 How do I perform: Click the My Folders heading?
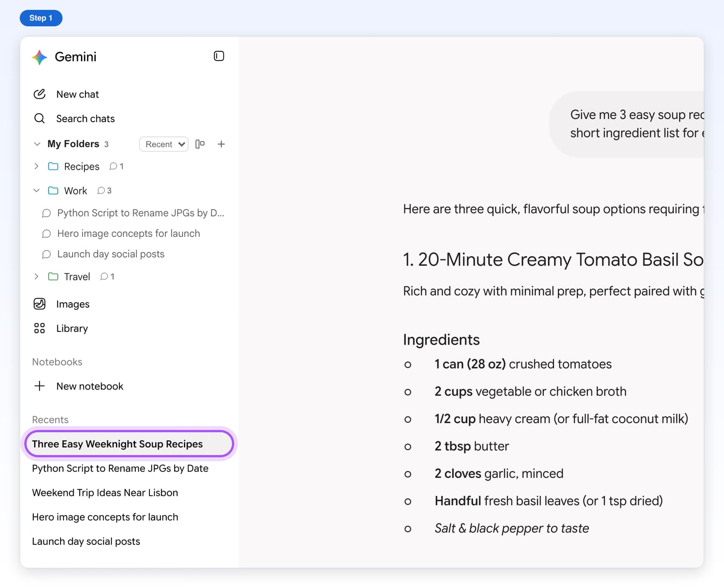[73, 144]
